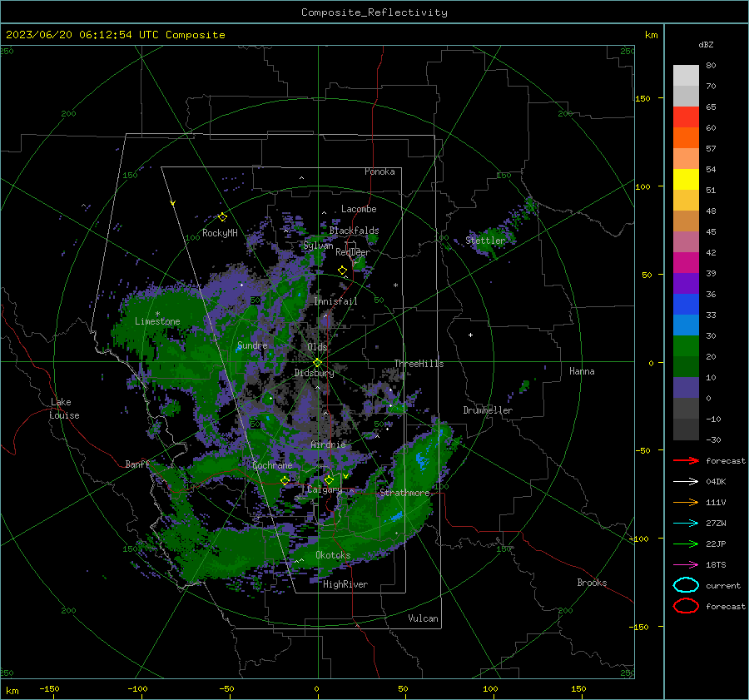This screenshot has width=749, height=700.
Task: Click the Ponoka town label
Action: [x=379, y=171]
